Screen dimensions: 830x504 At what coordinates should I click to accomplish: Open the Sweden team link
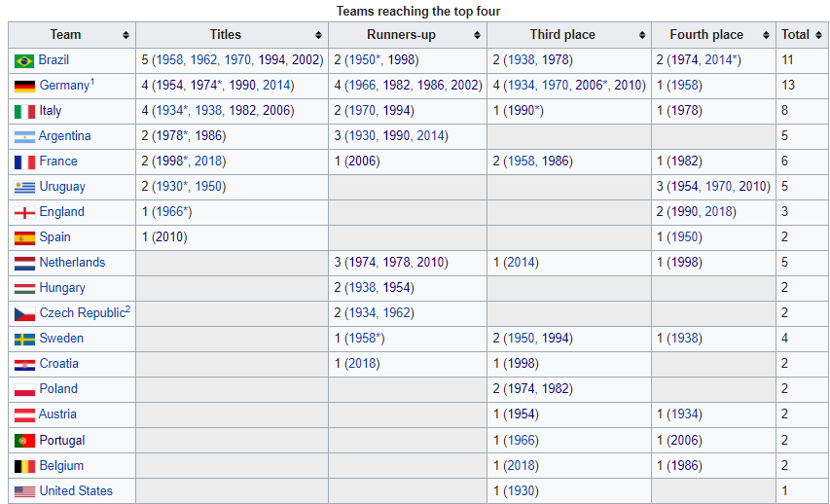[61, 338]
